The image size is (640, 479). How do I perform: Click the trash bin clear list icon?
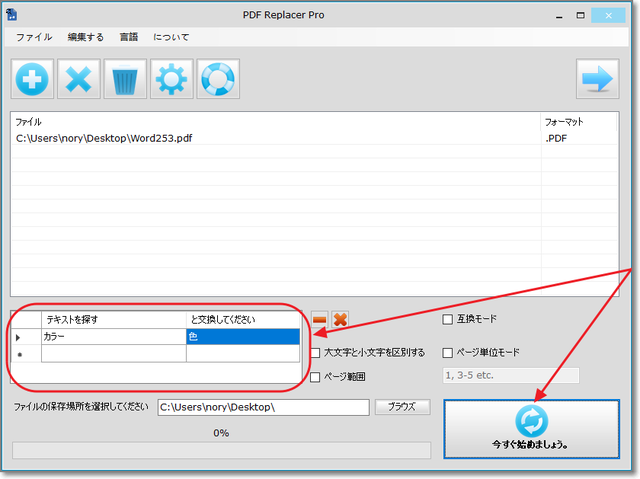[x=124, y=79]
